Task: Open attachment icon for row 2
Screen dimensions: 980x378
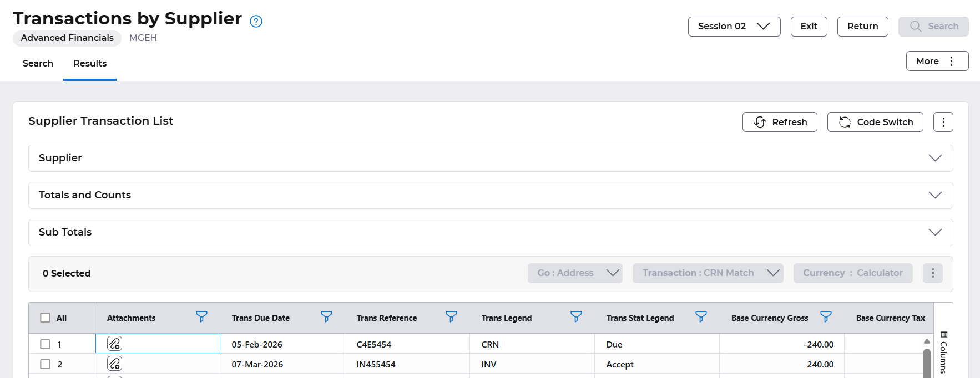Action: click(114, 364)
